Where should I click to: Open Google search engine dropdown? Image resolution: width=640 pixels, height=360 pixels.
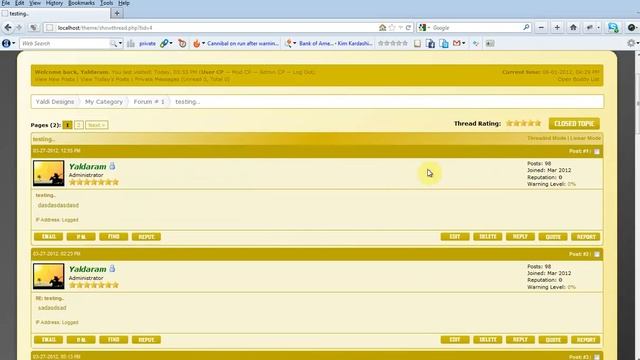tap(429, 28)
